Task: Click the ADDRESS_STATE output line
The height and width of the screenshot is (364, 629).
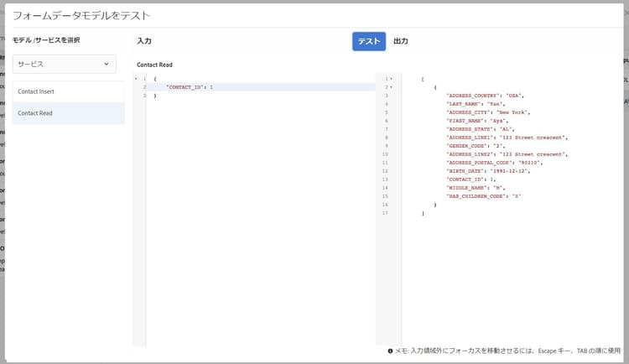Action: point(481,129)
